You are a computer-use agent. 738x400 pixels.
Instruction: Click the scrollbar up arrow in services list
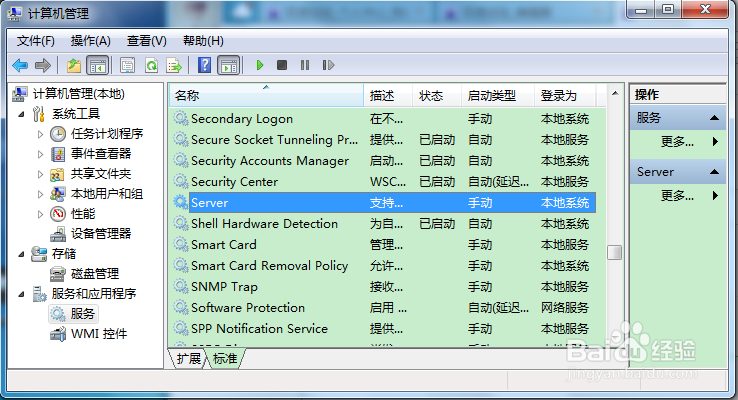pos(615,93)
